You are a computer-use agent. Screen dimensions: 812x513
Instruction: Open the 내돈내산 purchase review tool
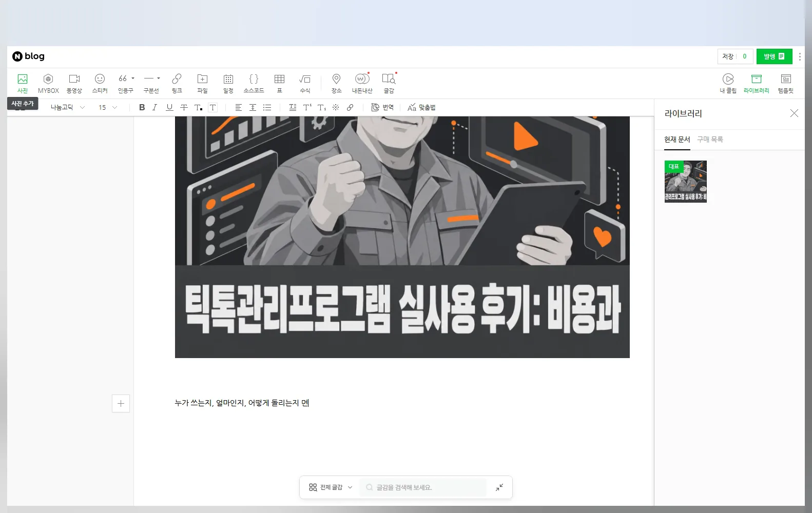pyautogui.click(x=362, y=83)
